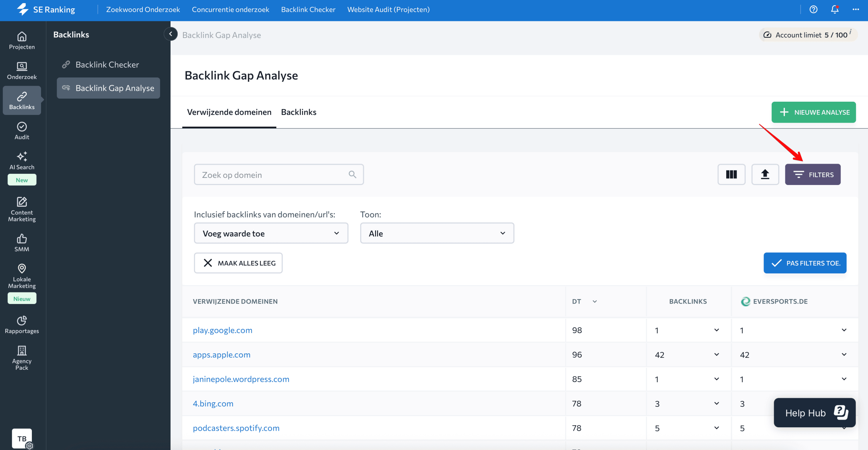Toggle the FILTERS button

[x=813, y=175]
